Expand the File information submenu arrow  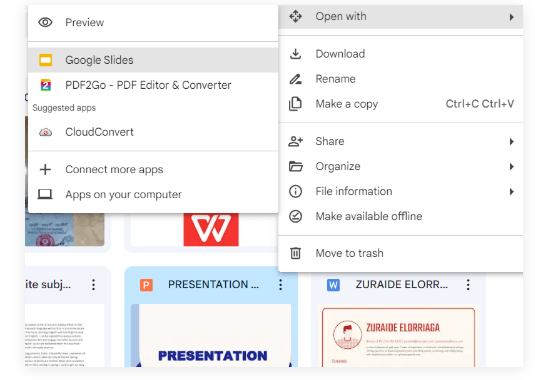tap(511, 192)
